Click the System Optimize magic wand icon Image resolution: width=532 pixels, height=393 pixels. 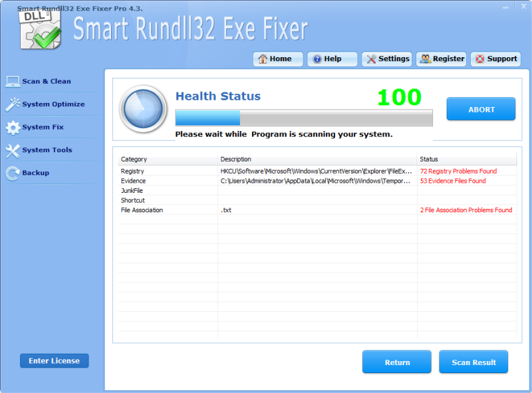pos(13,104)
